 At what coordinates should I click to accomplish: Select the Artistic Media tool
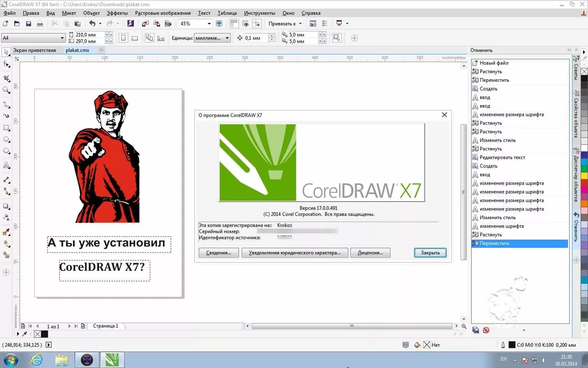(6, 116)
